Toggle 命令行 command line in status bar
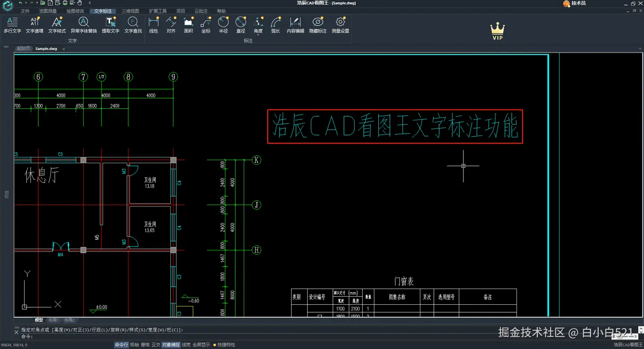Screen dimensions: 644x349 pyautogui.click(x=121, y=345)
